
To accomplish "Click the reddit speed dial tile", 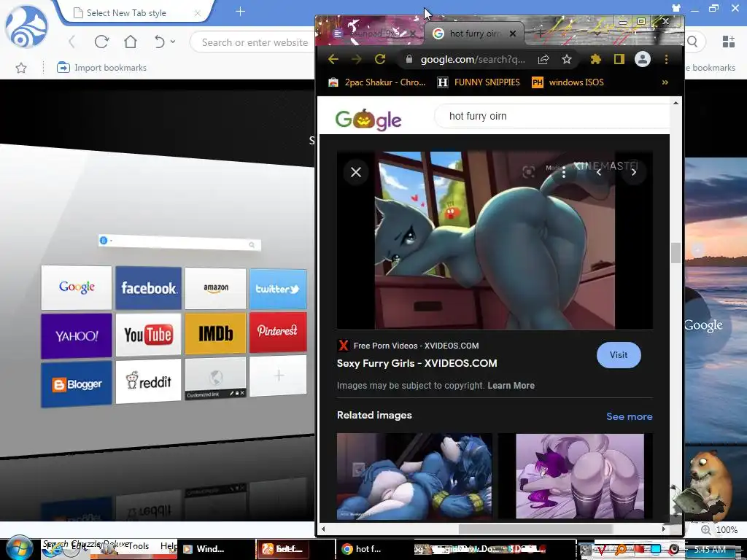I will coord(149,381).
